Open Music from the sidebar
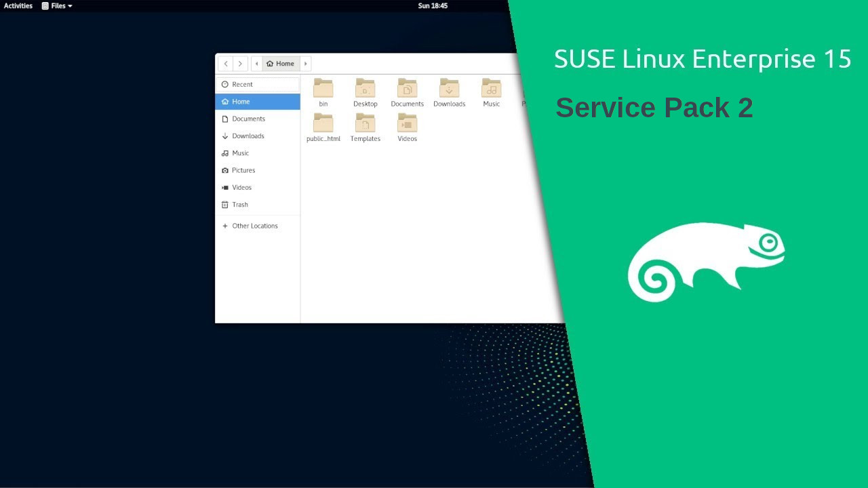 [x=258, y=153]
